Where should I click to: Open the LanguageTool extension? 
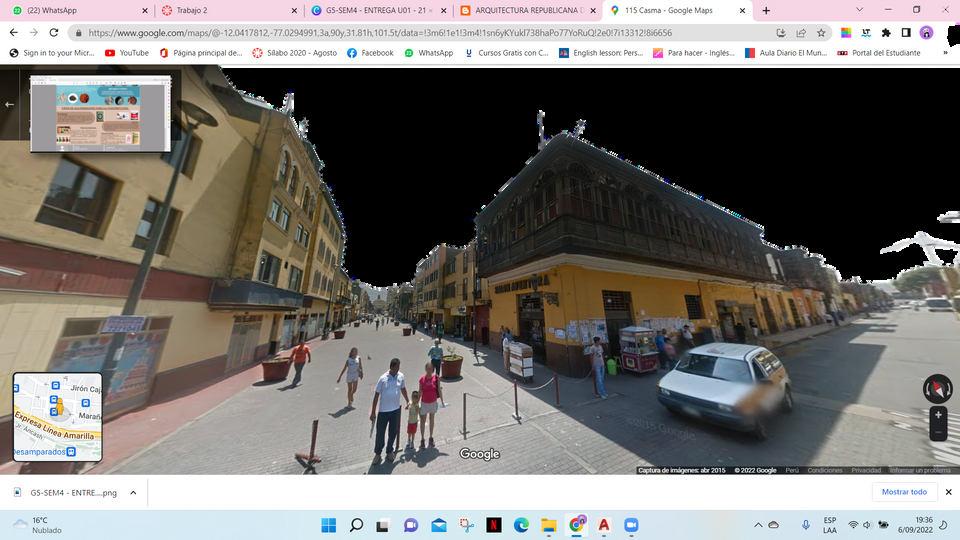pos(866,33)
